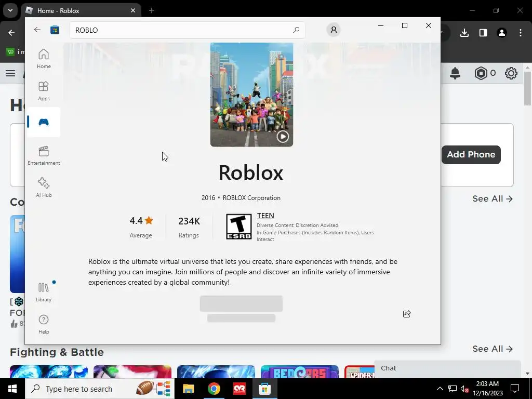The width and height of the screenshot is (532, 399).
Task: Open the Entertainment section
Action: tap(44, 155)
